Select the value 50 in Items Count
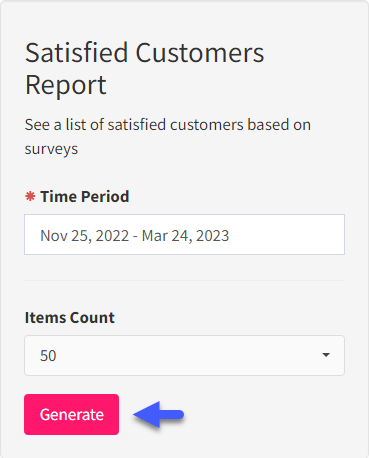This screenshot has width=369, height=458. [x=48, y=356]
